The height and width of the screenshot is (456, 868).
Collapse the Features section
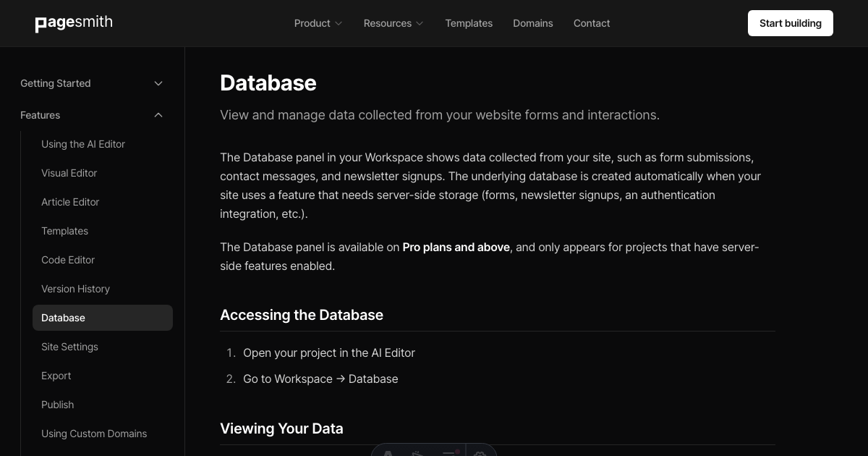click(x=92, y=115)
